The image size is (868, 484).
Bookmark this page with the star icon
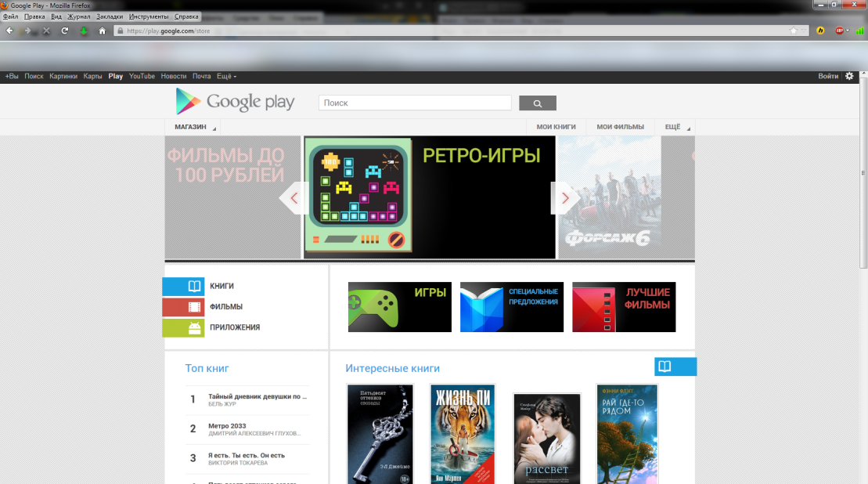tap(794, 31)
